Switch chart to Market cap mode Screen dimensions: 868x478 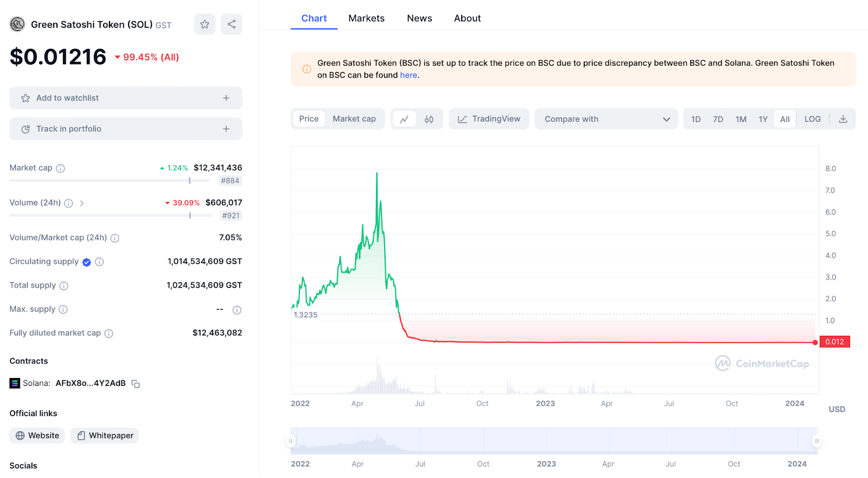pyautogui.click(x=354, y=119)
